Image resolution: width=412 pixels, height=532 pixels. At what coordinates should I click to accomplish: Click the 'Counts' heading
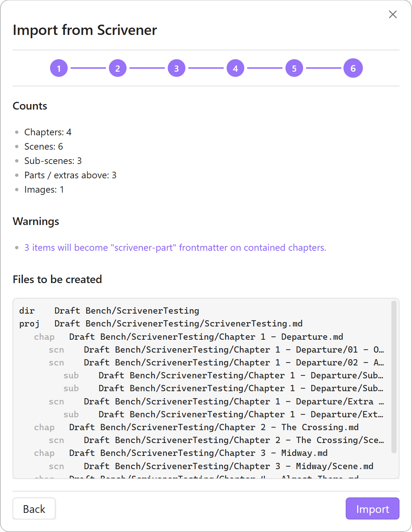click(x=30, y=106)
